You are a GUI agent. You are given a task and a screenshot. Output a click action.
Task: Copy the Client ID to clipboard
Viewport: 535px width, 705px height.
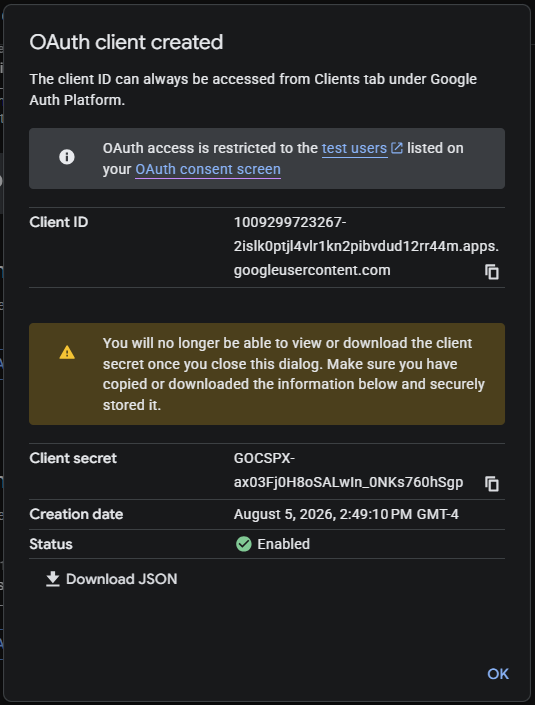(492, 272)
